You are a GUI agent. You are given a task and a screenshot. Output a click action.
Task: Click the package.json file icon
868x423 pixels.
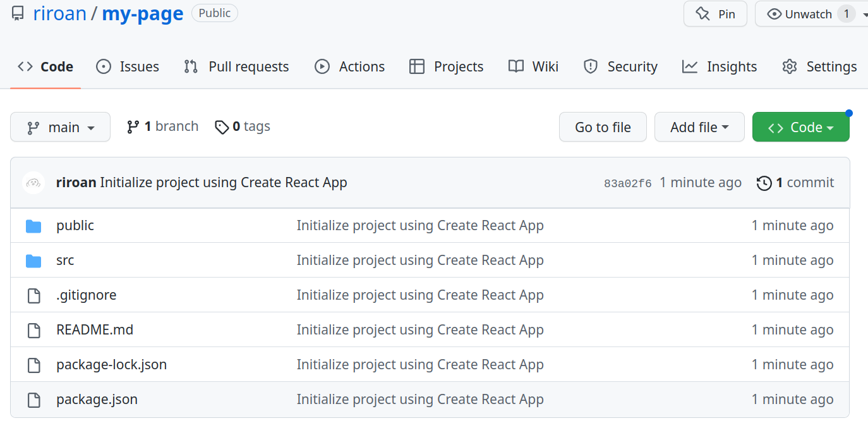[33, 400]
